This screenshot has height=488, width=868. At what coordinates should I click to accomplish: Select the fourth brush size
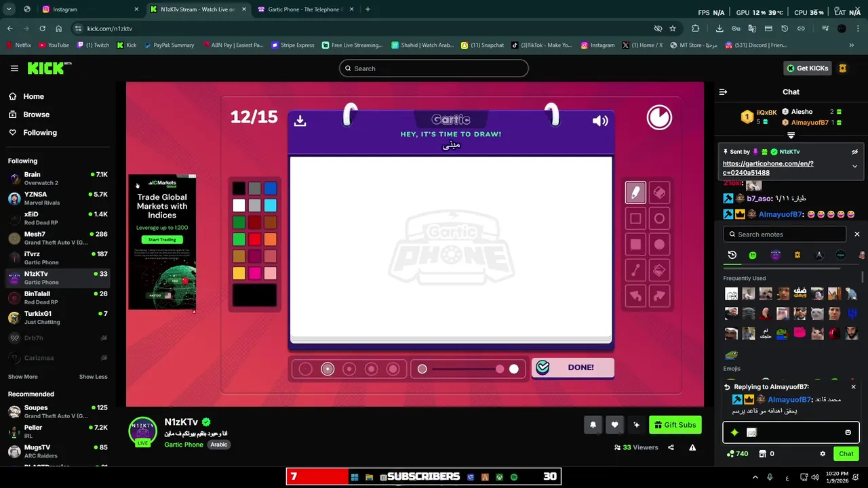(371, 369)
